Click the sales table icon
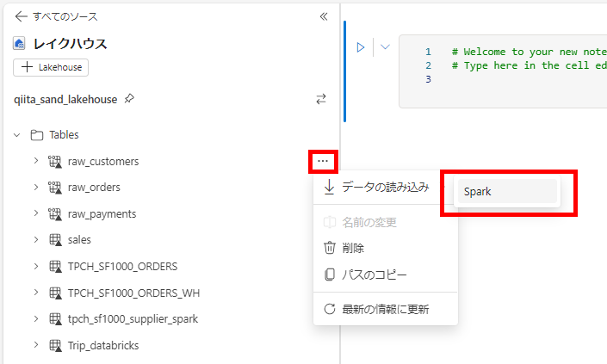 pyautogui.click(x=55, y=240)
